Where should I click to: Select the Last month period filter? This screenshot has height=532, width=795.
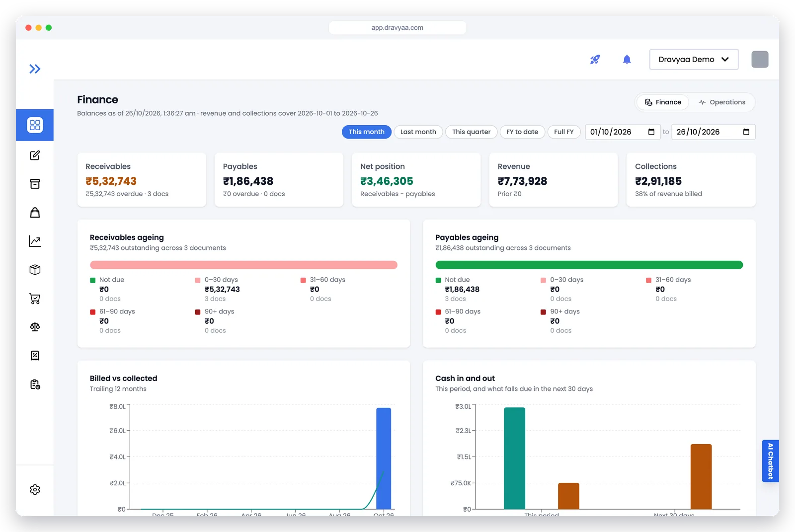pos(418,132)
